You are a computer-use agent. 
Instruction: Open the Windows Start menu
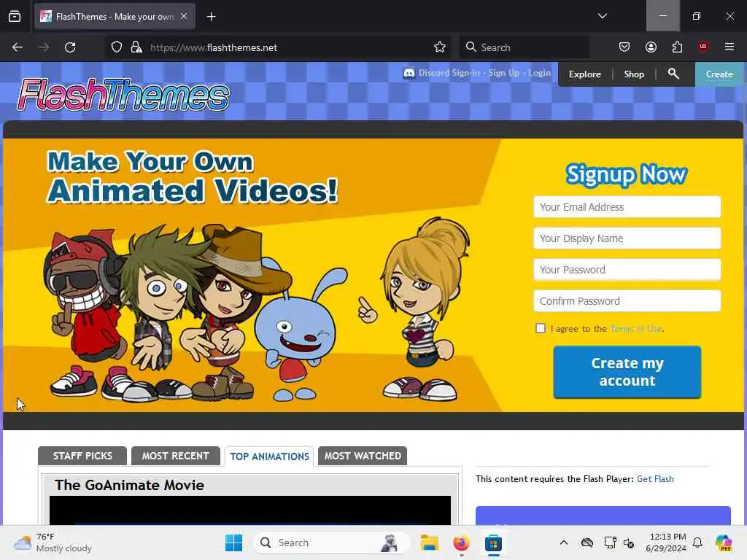coord(233,542)
